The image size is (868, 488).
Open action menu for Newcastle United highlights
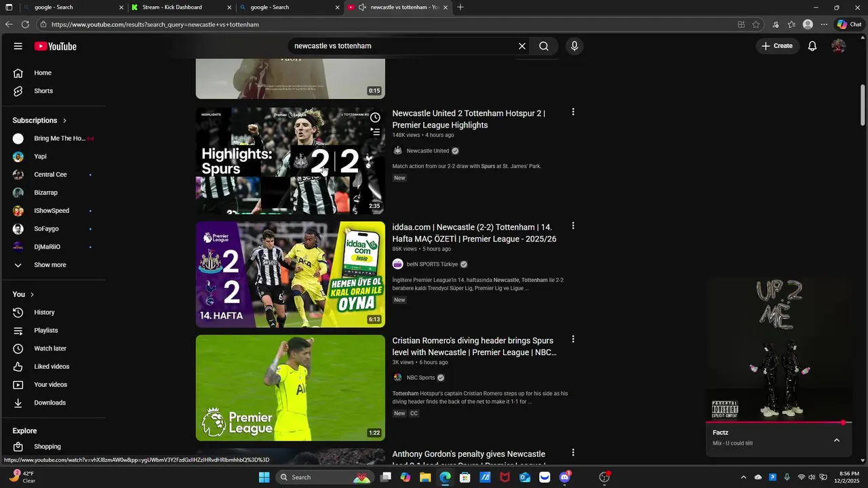573,112
